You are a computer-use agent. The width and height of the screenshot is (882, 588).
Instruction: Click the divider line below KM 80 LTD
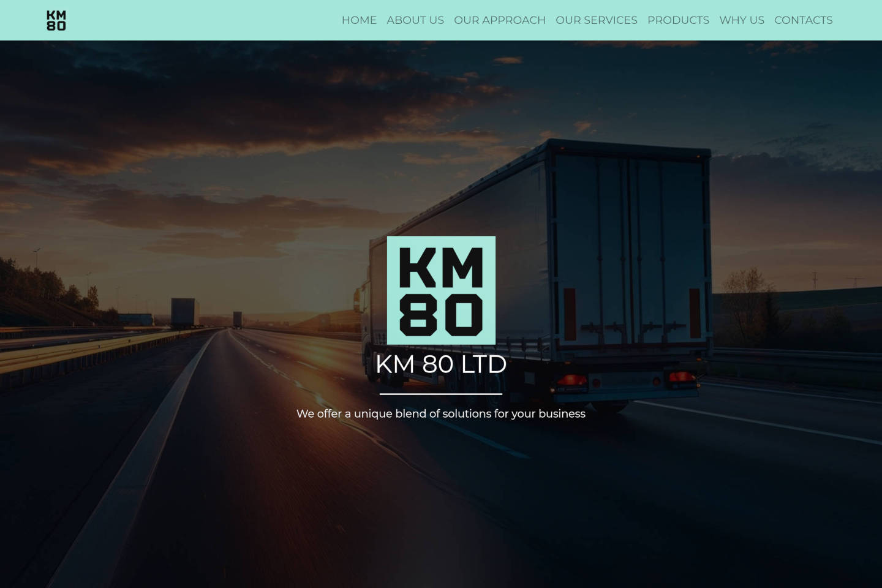coord(441,394)
